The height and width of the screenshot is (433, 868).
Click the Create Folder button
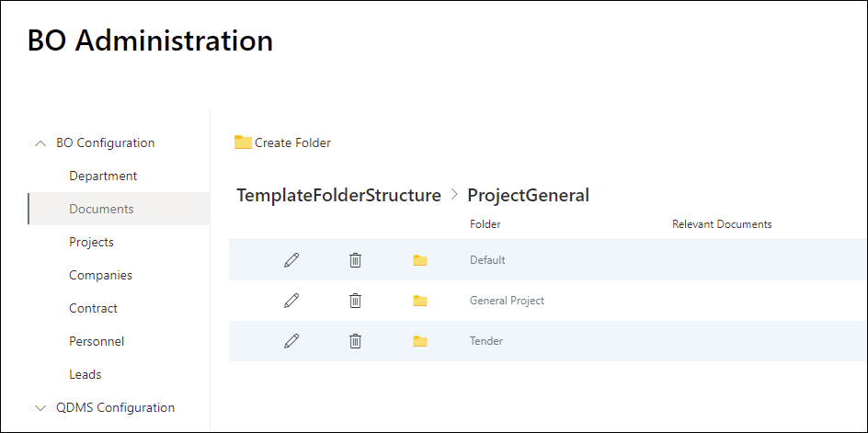[x=282, y=142]
